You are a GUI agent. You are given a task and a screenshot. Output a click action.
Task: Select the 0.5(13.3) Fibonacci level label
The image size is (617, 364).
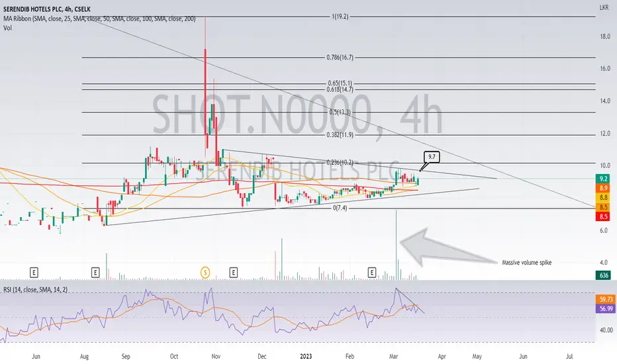tap(340, 112)
